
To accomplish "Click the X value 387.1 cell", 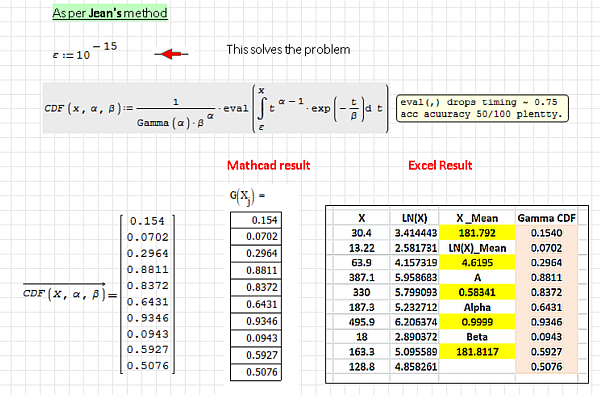I will (x=362, y=277).
